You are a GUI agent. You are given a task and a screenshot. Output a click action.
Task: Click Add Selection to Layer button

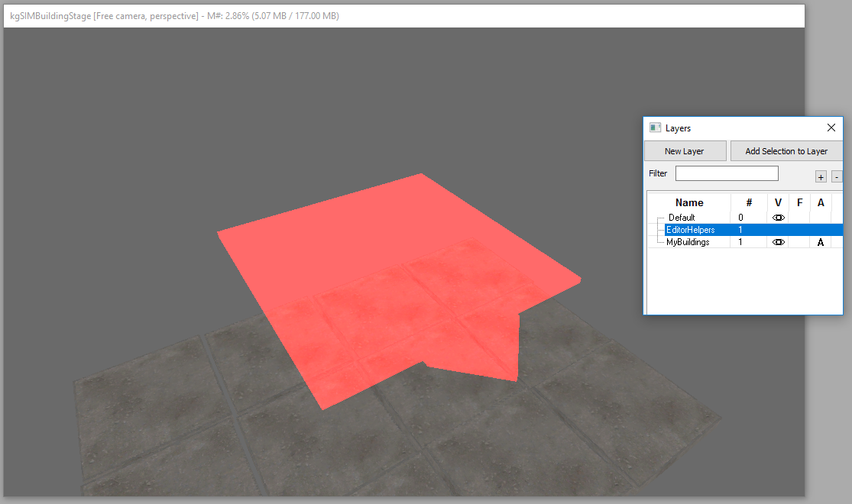786,151
